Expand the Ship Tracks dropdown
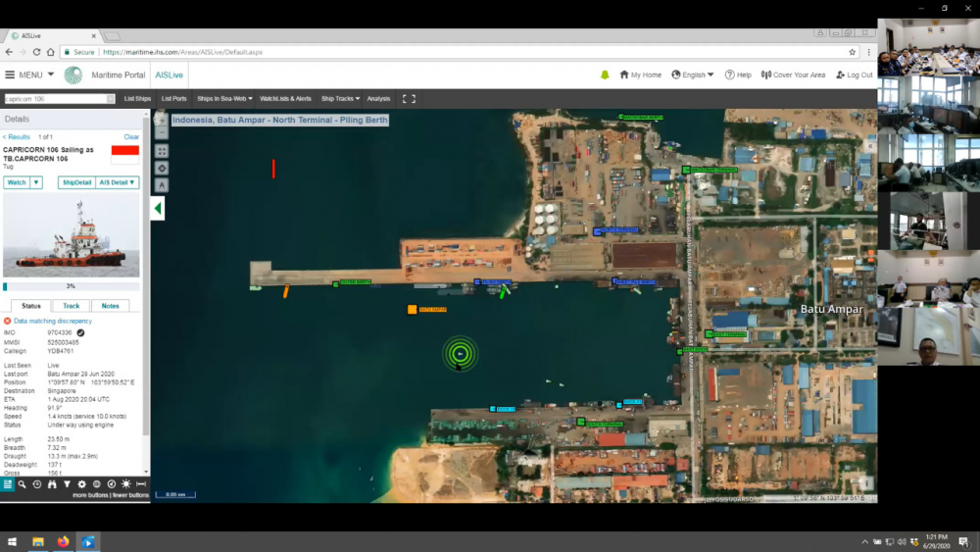The width and height of the screenshot is (980, 552). [340, 99]
